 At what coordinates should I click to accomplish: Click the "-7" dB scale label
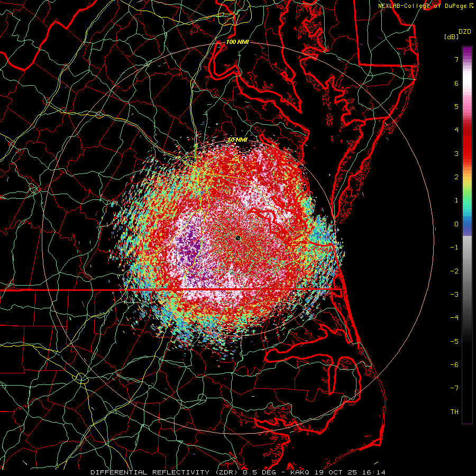click(454, 388)
